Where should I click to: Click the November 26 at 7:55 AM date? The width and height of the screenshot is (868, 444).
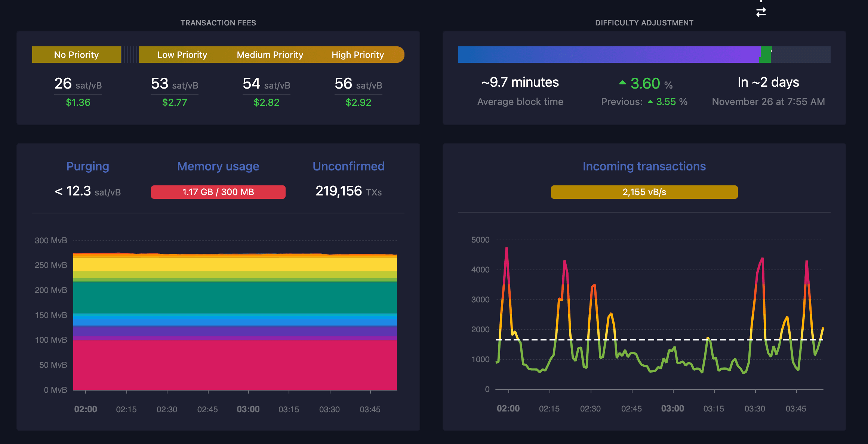pyautogui.click(x=768, y=102)
